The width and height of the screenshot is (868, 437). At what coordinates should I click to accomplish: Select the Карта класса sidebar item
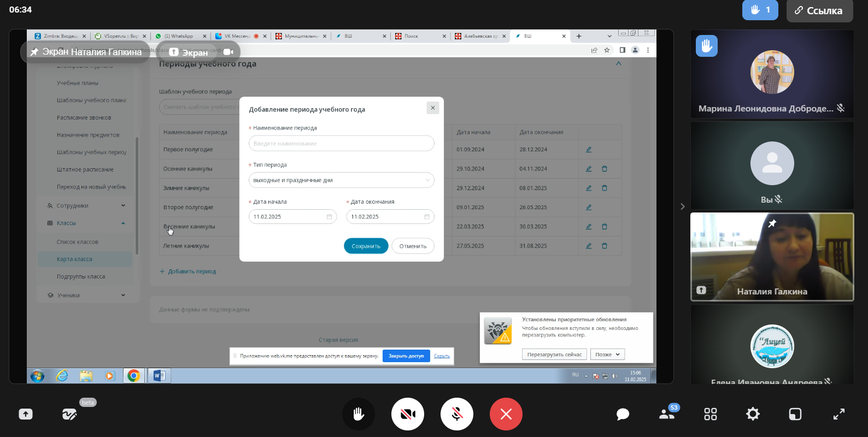click(75, 259)
